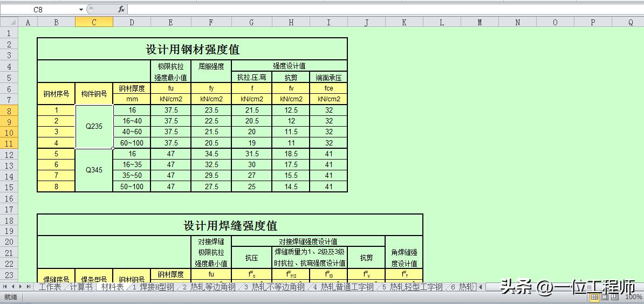Open the 工作表 sheet tab

(50, 287)
